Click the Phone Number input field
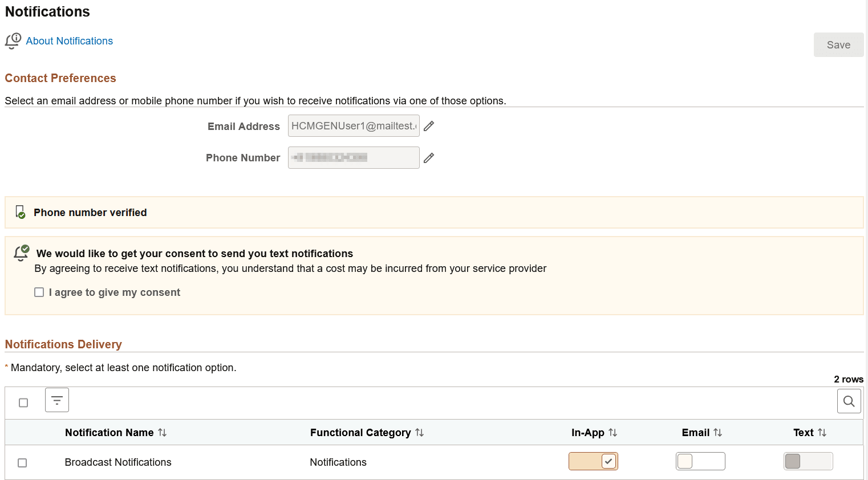 (x=353, y=157)
